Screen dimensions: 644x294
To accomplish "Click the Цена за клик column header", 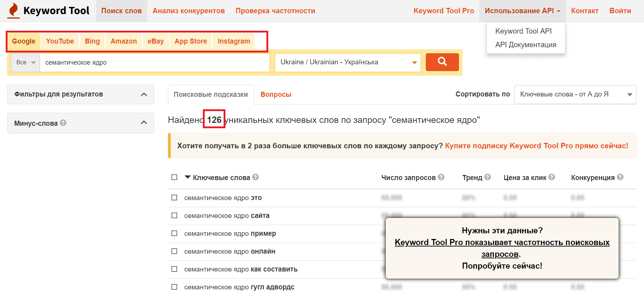I will pyautogui.click(x=525, y=178).
